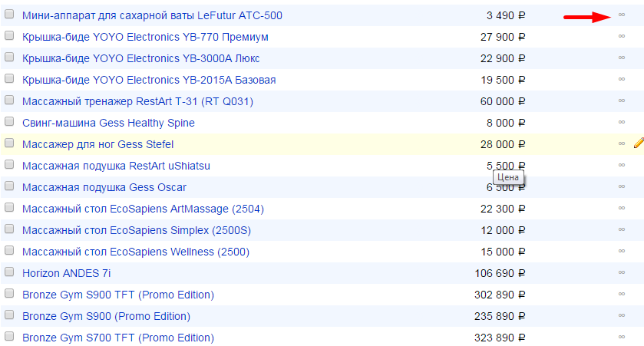The height and width of the screenshot is (346, 644).
Task: Open Horizon ANDES 7i product link
Action: pyautogui.click(x=67, y=273)
